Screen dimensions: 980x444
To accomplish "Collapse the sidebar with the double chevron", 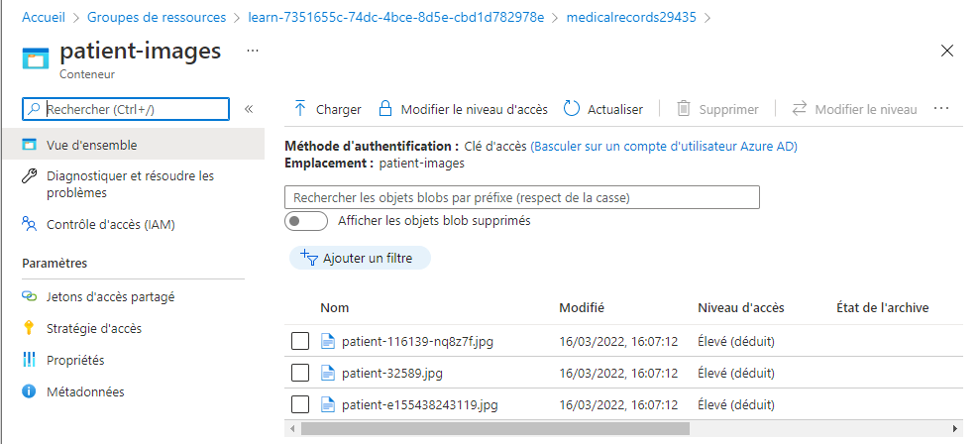I will (249, 109).
